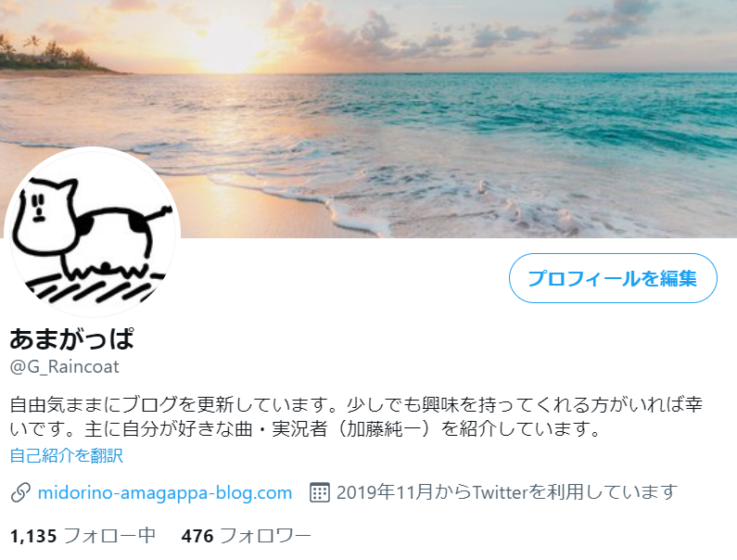Click the プロフィールを編集 button
This screenshot has height=560, width=737.
pos(613,278)
